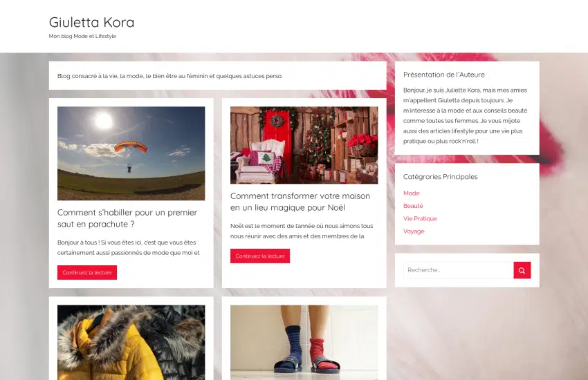Click inside the Recherche search field
This screenshot has height=380, width=588.
458,270
